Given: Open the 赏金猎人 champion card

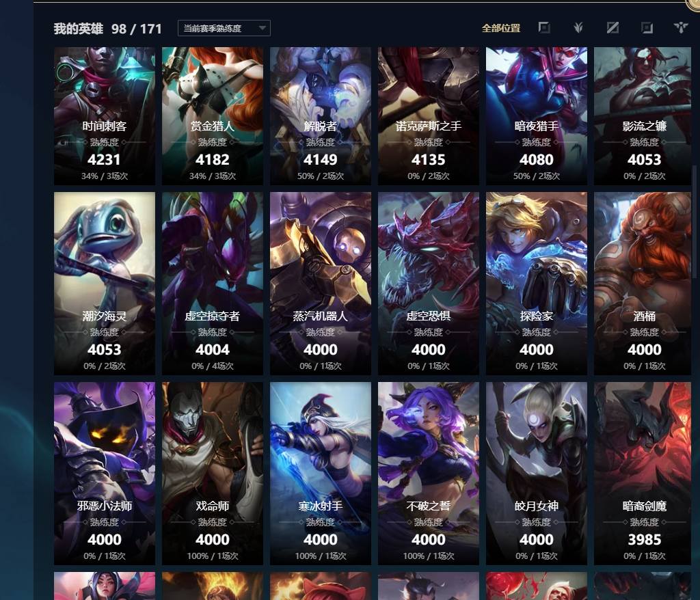Looking at the screenshot, I should [x=213, y=116].
